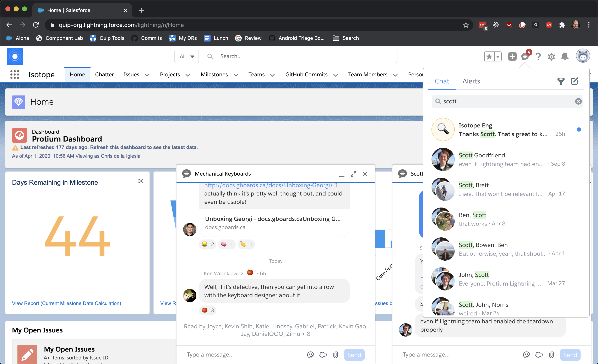The image size is (598, 364).
Task: Expand the Days Remaining in Milestone chart
Action: coord(141,181)
